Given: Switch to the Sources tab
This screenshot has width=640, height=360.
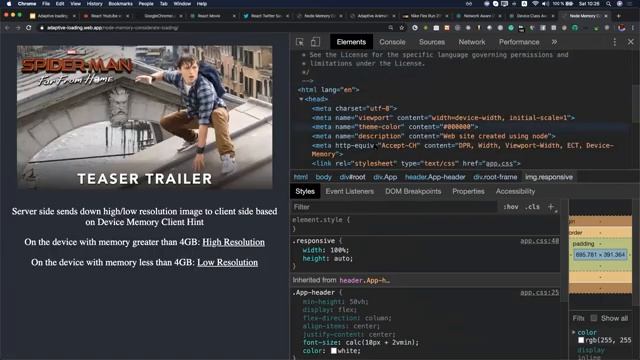Looking at the screenshot, I should 431,42.
